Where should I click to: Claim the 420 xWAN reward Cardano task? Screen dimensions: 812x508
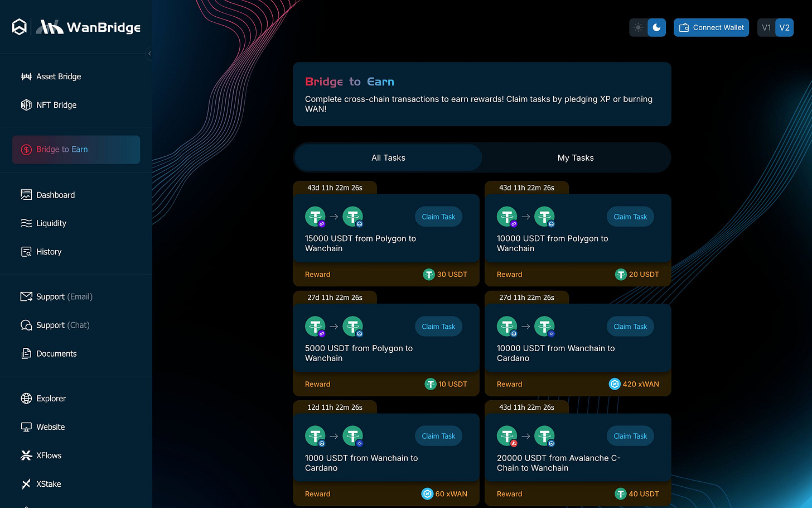pos(630,327)
